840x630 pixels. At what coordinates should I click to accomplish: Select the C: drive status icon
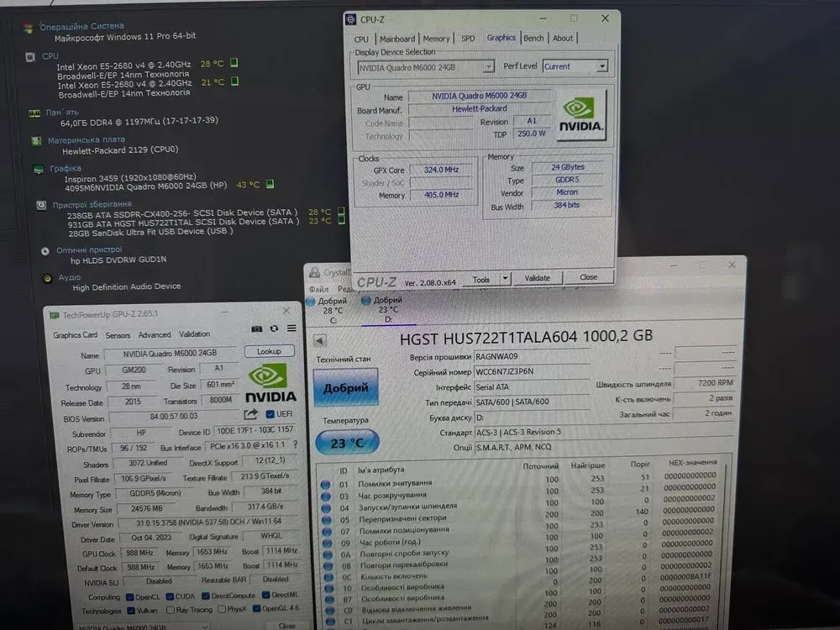pos(310,302)
